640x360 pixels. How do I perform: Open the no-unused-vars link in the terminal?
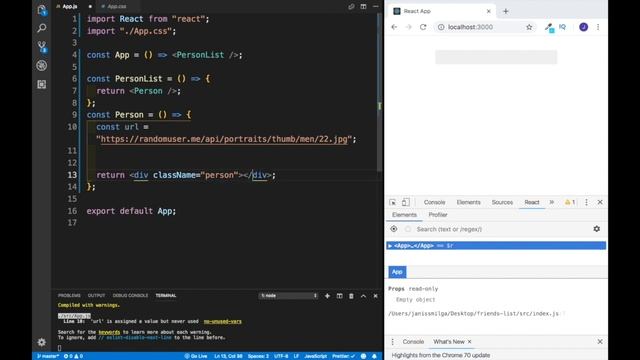[x=222, y=321]
